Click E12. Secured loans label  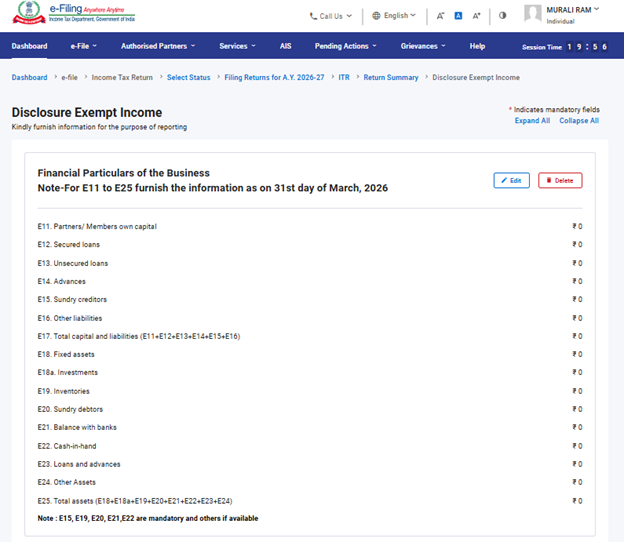click(68, 245)
